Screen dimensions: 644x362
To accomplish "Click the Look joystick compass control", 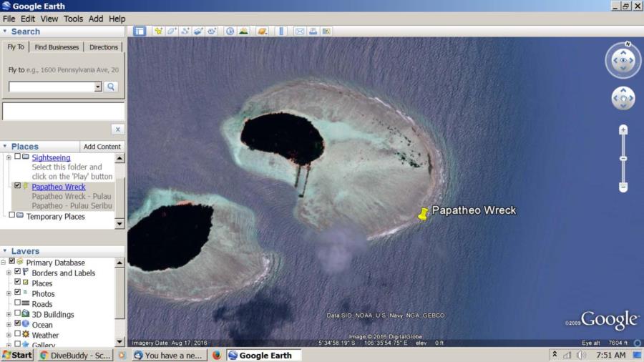I will coord(623,60).
